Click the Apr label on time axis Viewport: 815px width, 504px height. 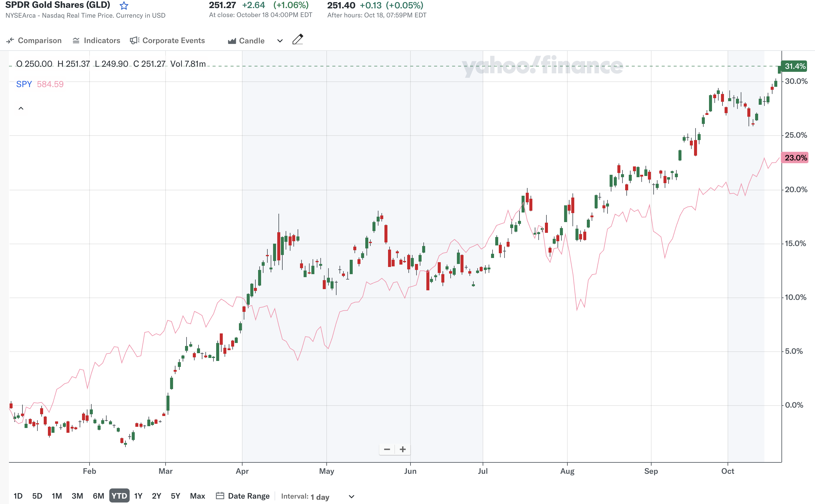242,471
